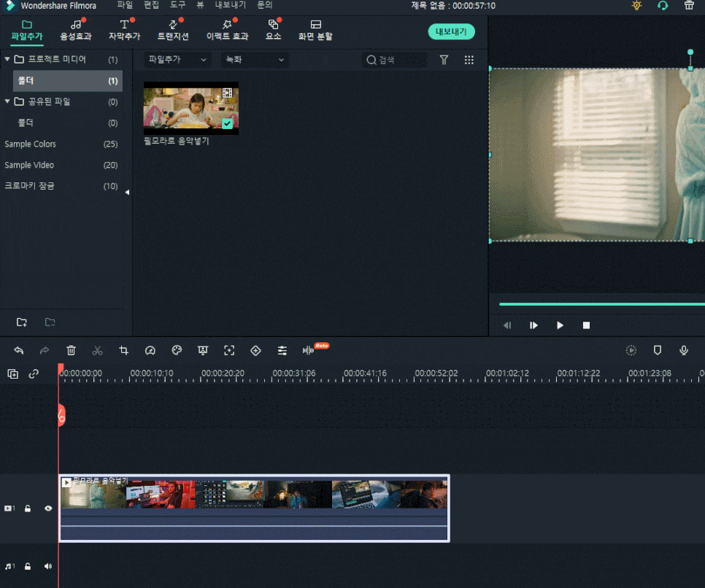Toggle video track 1 eye visibility
This screenshot has width=705, height=588.
point(48,508)
